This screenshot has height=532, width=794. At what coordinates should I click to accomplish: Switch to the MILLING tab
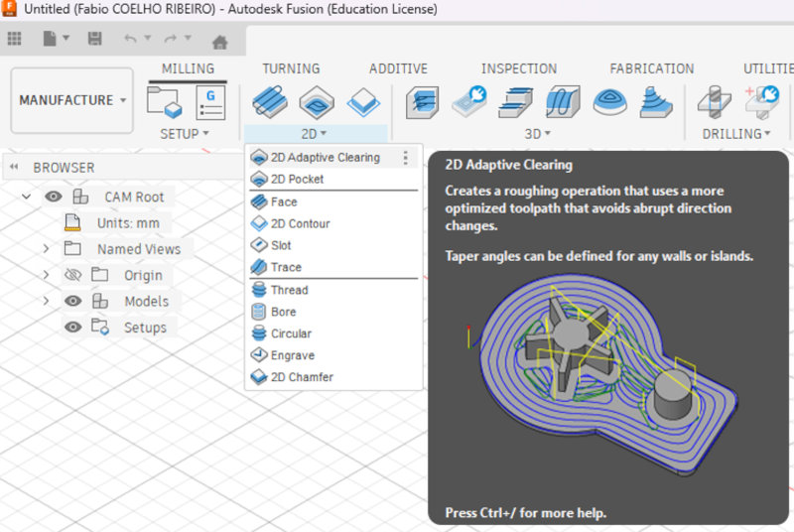point(188,68)
